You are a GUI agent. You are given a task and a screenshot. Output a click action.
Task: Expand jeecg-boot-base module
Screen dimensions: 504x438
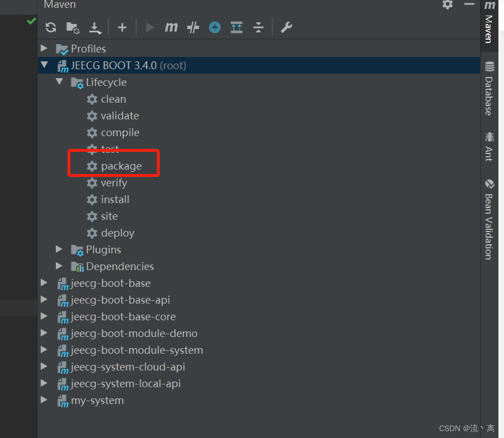pyautogui.click(x=44, y=283)
